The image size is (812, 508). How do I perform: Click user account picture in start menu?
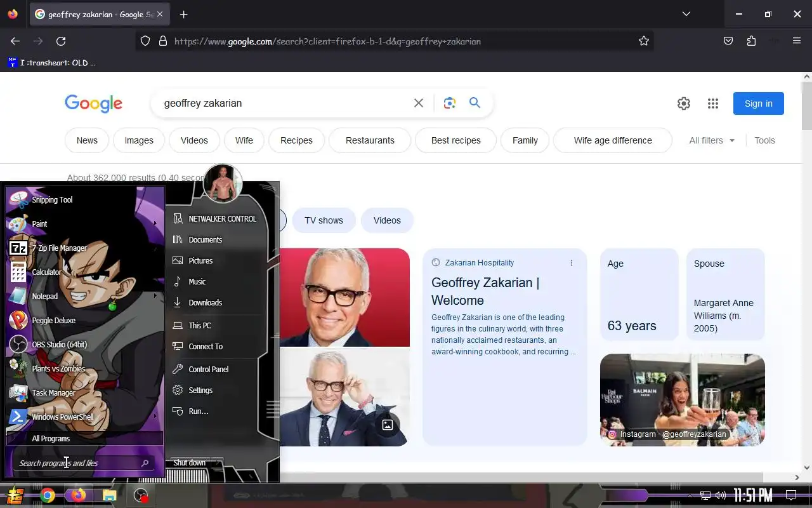[x=223, y=184]
